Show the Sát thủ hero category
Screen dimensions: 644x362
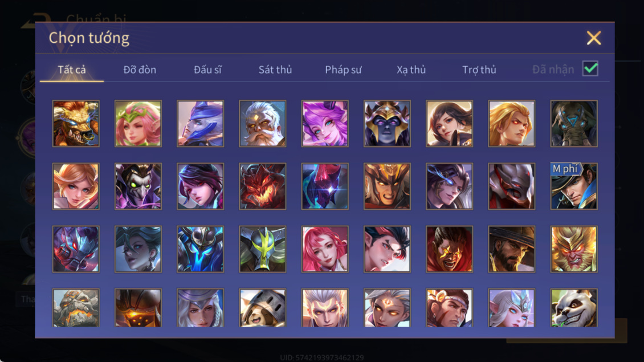[x=275, y=70]
